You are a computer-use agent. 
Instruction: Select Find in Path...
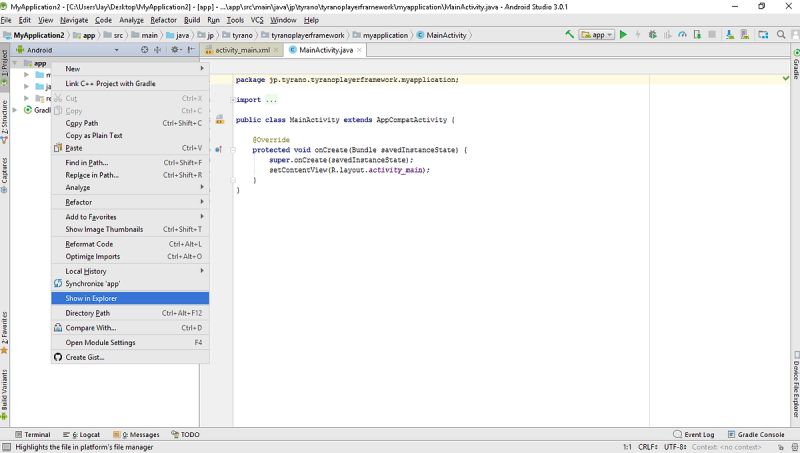130,163
